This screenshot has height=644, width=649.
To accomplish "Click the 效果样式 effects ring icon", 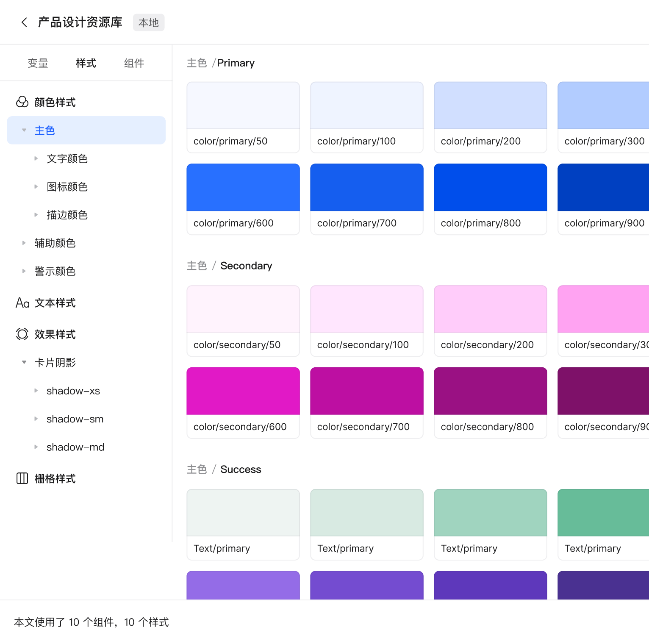I will click(x=22, y=334).
